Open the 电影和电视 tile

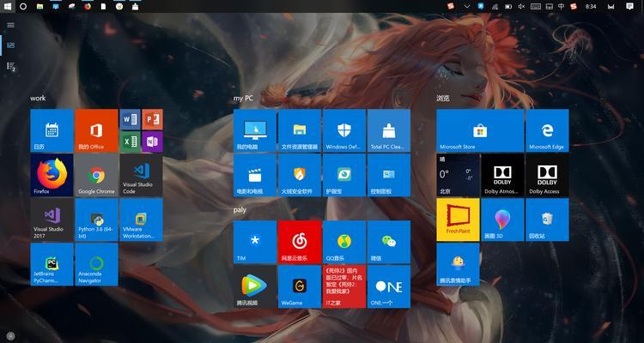point(255,175)
